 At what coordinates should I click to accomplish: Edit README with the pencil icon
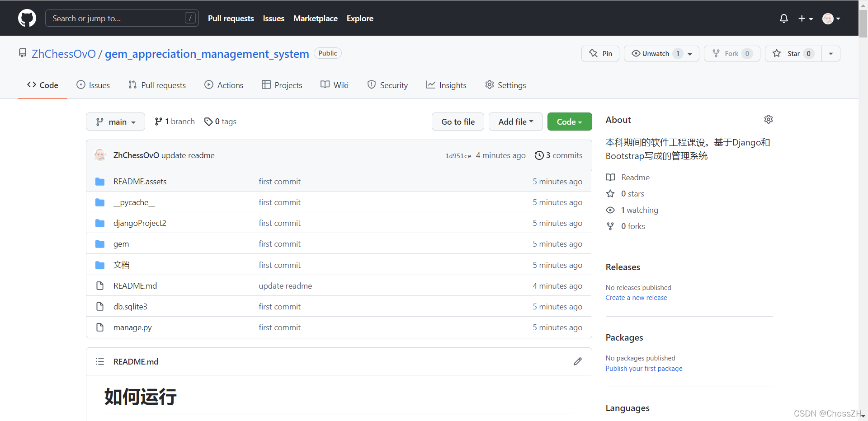[x=578, y=361]
